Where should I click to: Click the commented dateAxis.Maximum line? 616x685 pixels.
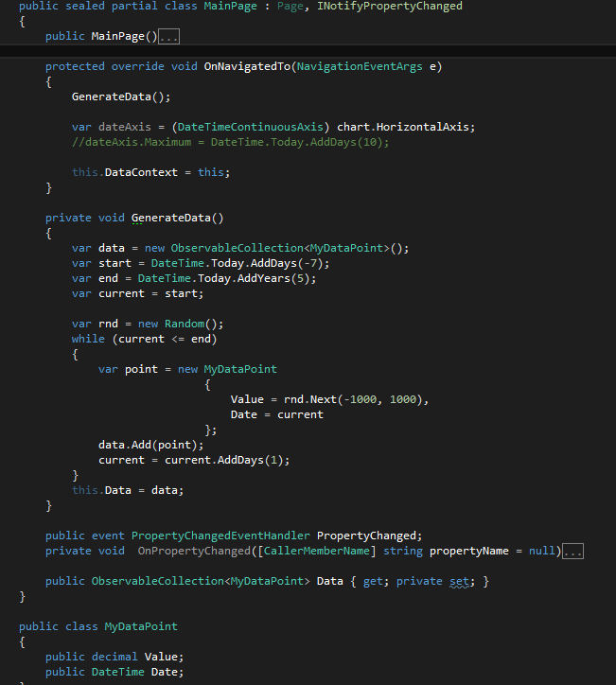[230, 143]
